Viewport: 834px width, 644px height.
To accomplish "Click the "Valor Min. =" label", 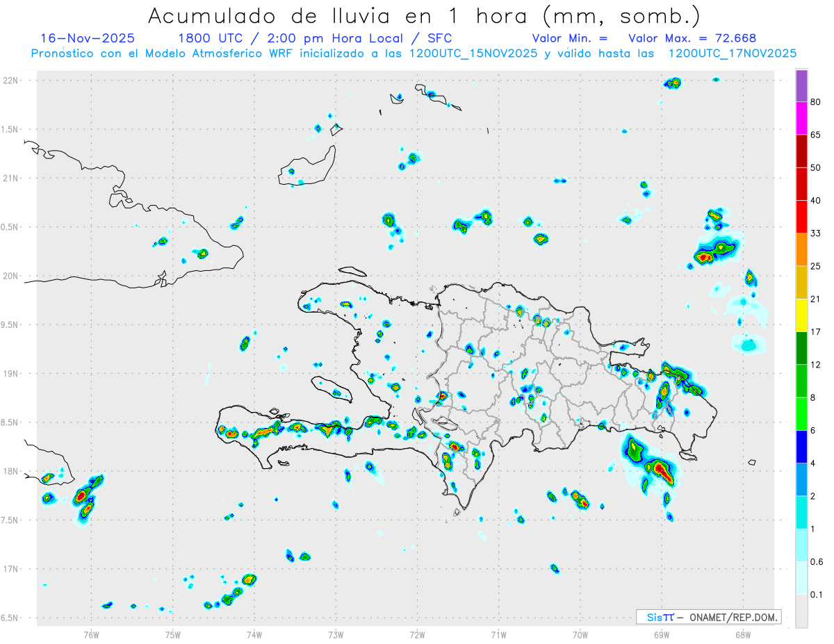I will point(570,38).
